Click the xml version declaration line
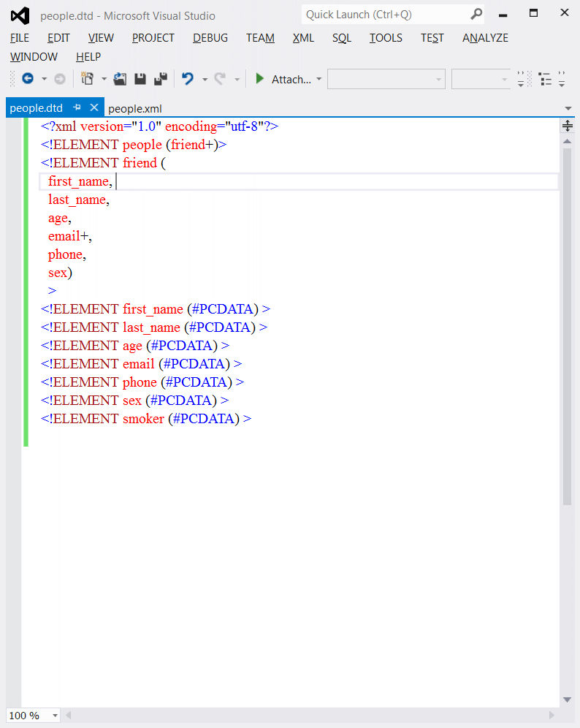 [160, 126]
